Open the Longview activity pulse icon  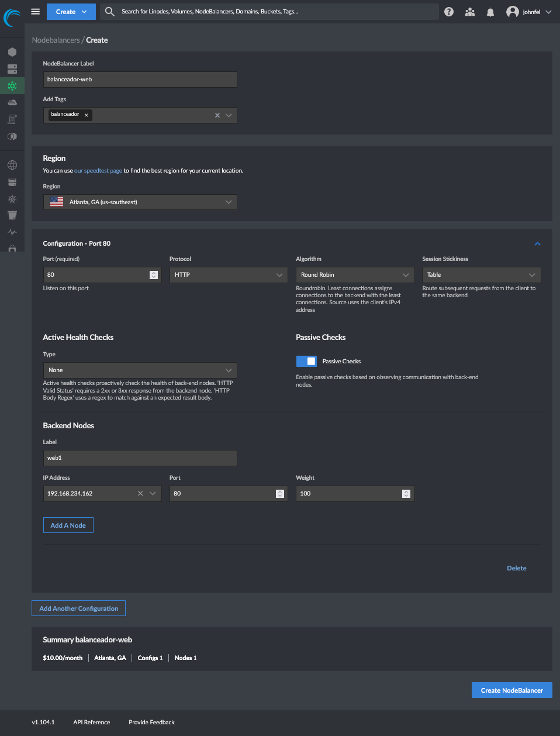(x=12, y=232)
